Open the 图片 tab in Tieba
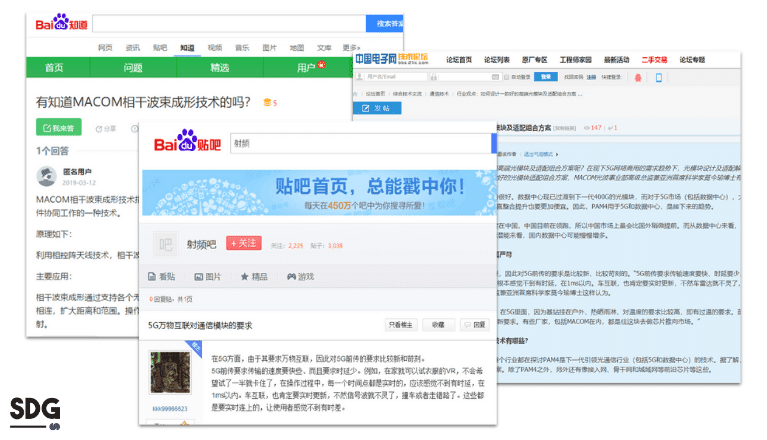The image size is (767, 440). point(208,277)
